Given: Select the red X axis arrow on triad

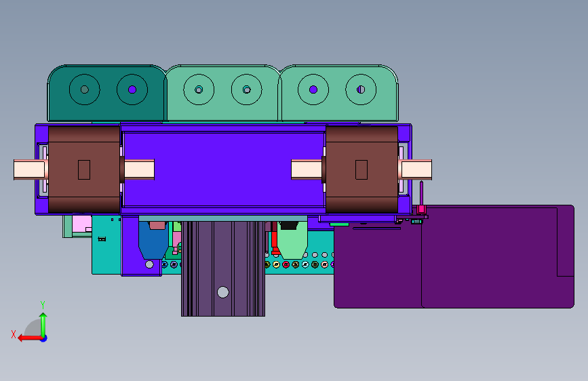Looking at the screenshot, I should point(31,338).
